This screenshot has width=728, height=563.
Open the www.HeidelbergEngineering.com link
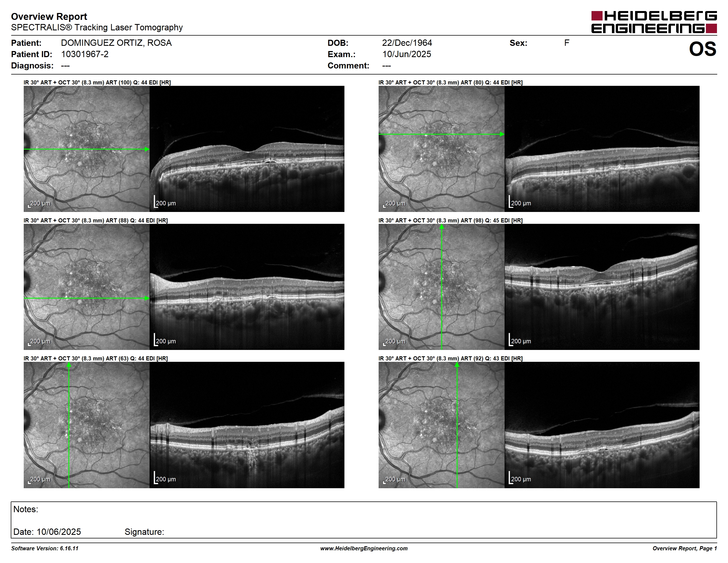pyautogui.click(x=364, y=548)
